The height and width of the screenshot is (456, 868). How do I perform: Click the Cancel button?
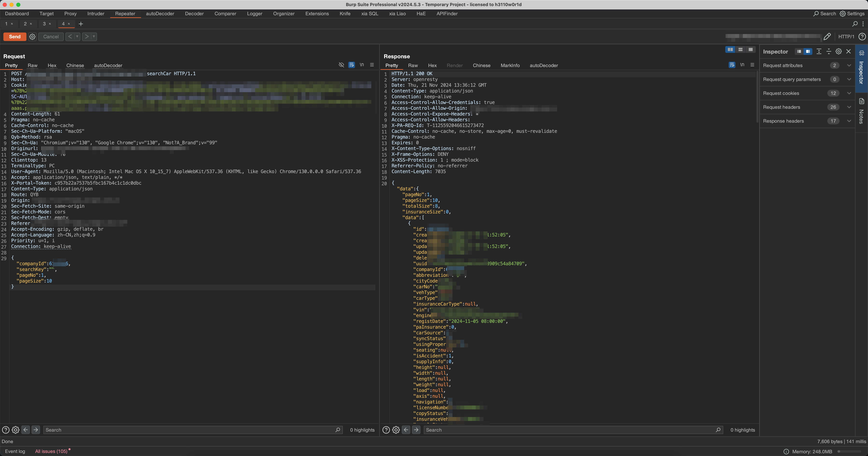coord(51,37)
